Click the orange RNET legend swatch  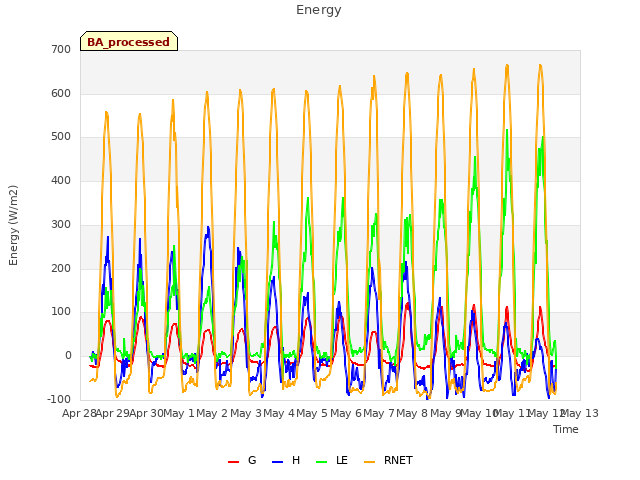tap(369, 462)
